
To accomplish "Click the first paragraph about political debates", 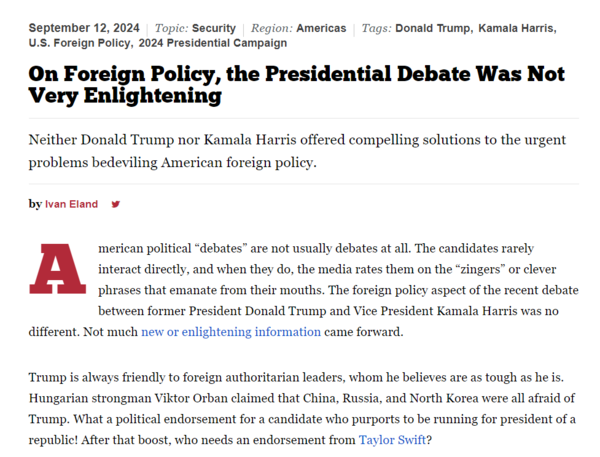I will [x=303, y=290].
